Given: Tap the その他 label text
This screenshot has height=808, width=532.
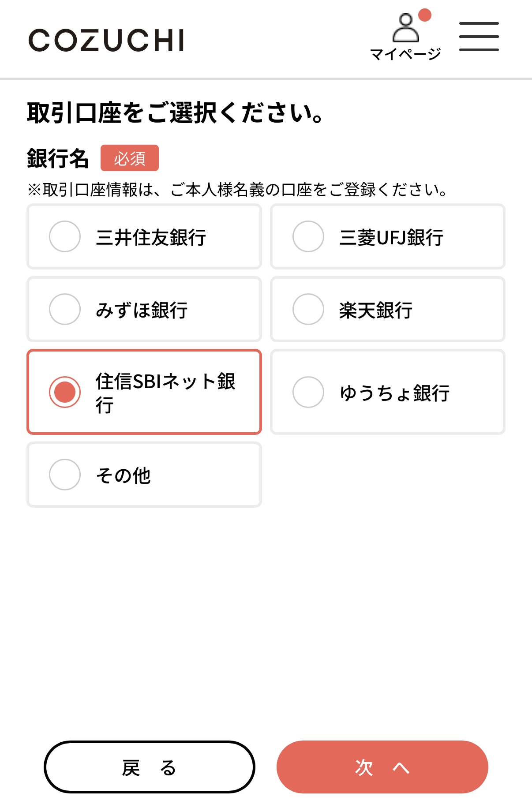Looking at the screenshot, I should click(124, 475).
